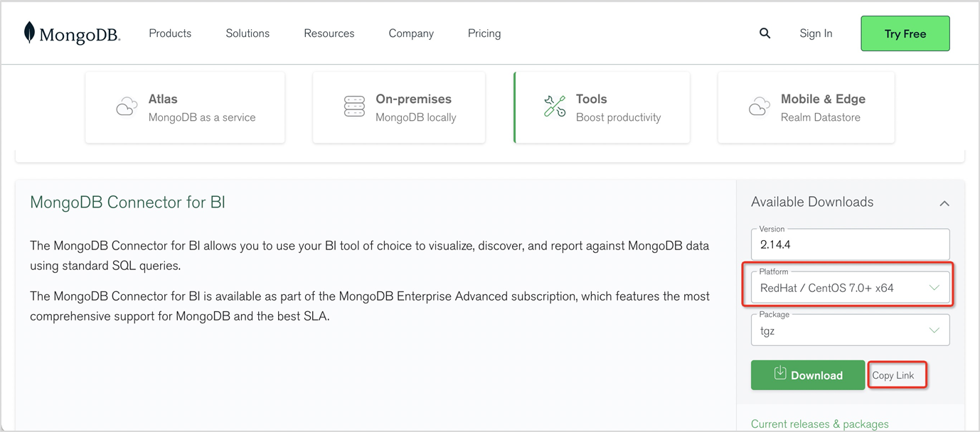Click the Mobile & Edge cloud icon

tap(760, 107)
